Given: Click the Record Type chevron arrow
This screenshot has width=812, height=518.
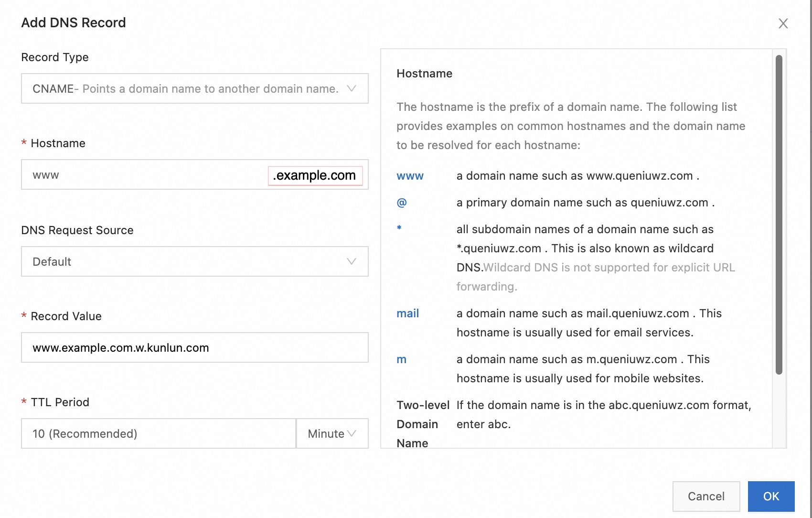Looking at the screenshot, I should coord(352,88).
